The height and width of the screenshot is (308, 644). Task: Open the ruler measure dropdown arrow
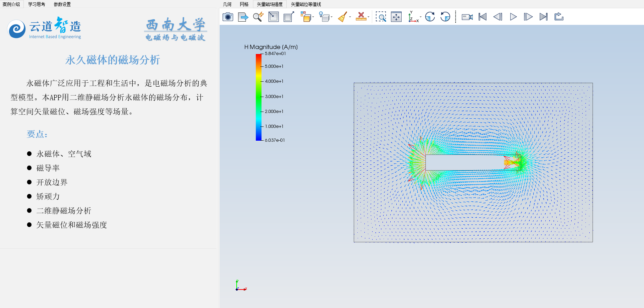coord(368,17)
